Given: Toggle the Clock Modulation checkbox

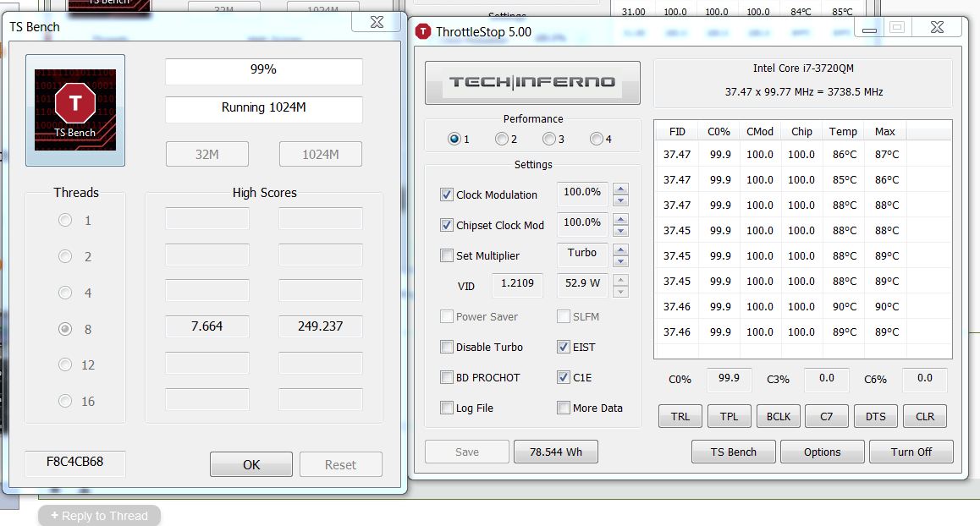Looking at the screenshot, I should click(x=446, y=195).
